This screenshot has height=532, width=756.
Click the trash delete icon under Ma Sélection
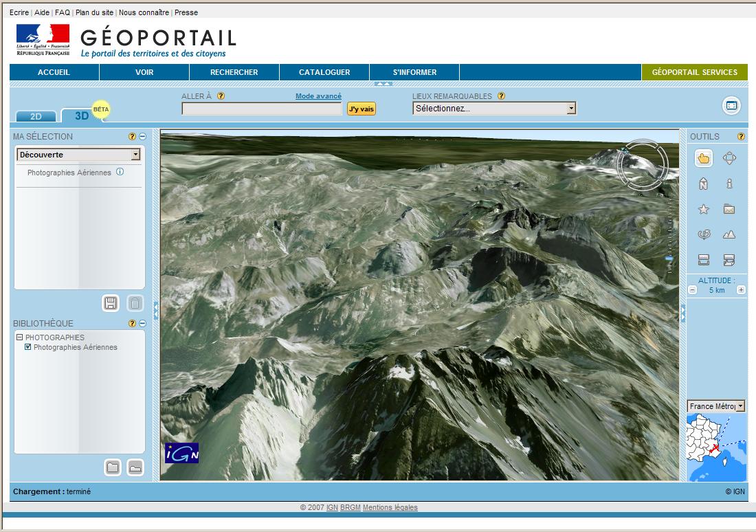point(135,303)
